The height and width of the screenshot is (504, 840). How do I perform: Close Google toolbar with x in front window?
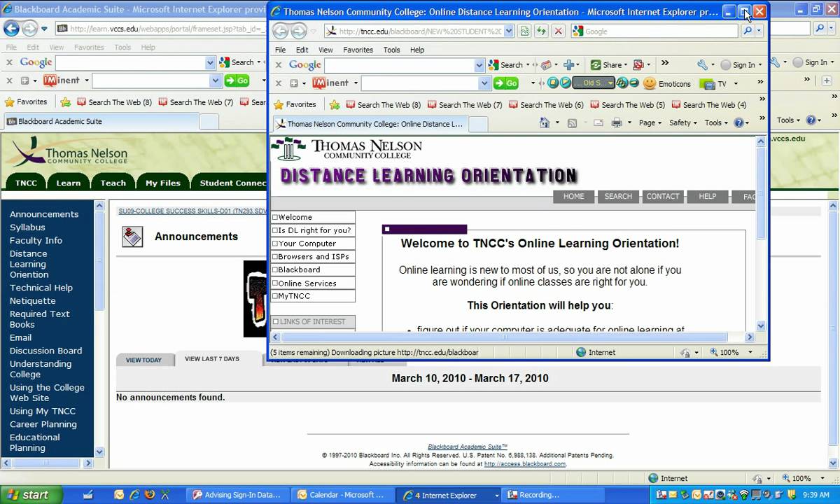pyautogui.click(x=278, y=64)
